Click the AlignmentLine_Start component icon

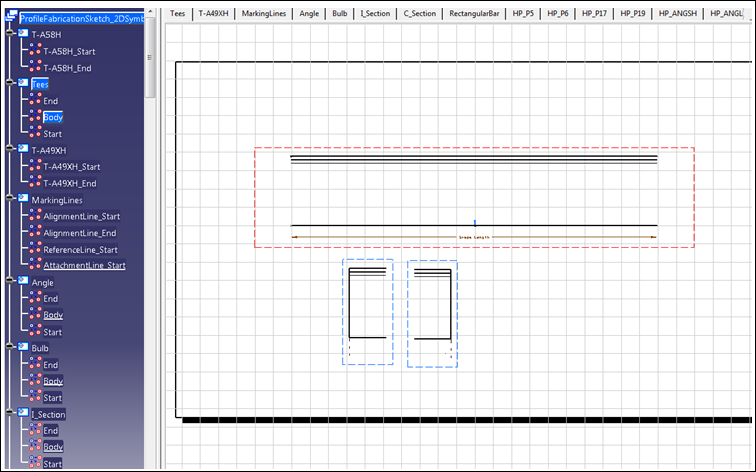[35, 216]
